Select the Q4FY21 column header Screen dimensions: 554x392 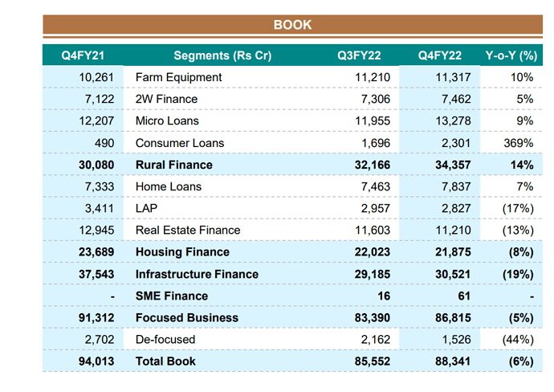coord(84,55)
